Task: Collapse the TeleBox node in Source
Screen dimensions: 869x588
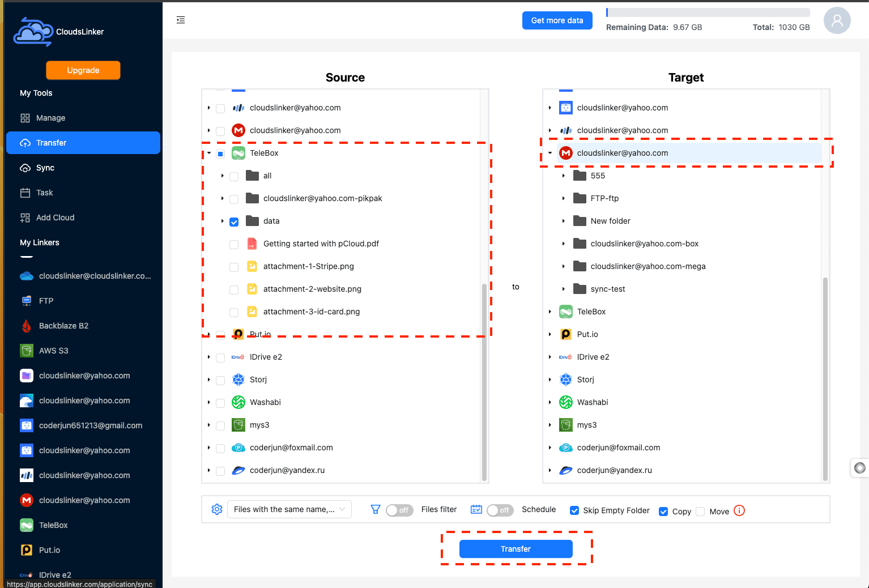Action: pyautogui.click(x=209, y=153)
